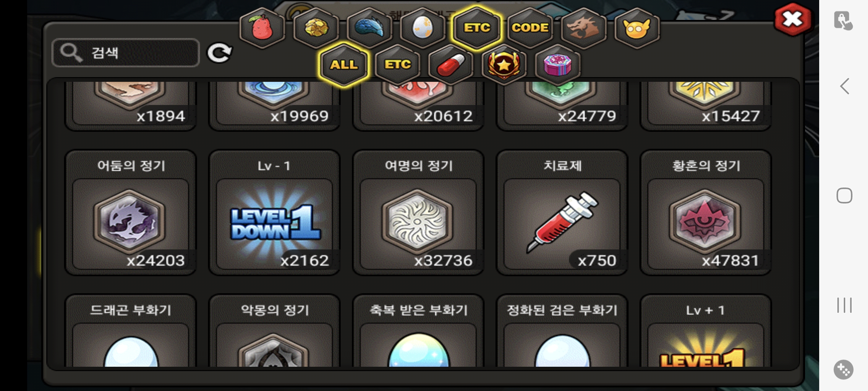
Task: Close the inventory with red X
Action: pos(792,20)
